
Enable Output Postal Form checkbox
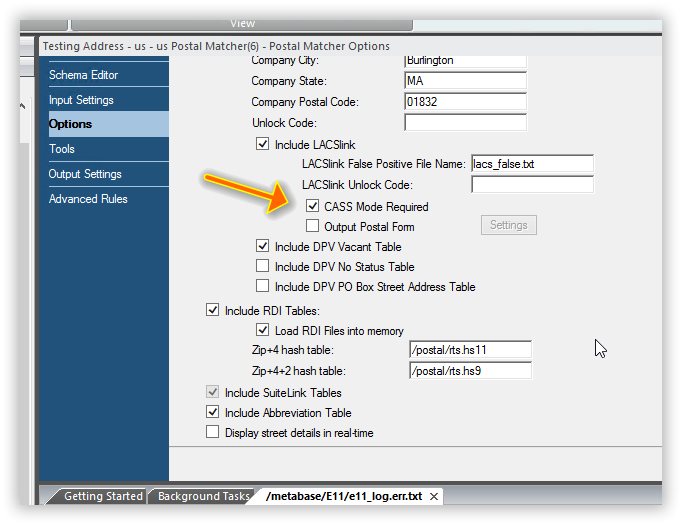point(312,226)
